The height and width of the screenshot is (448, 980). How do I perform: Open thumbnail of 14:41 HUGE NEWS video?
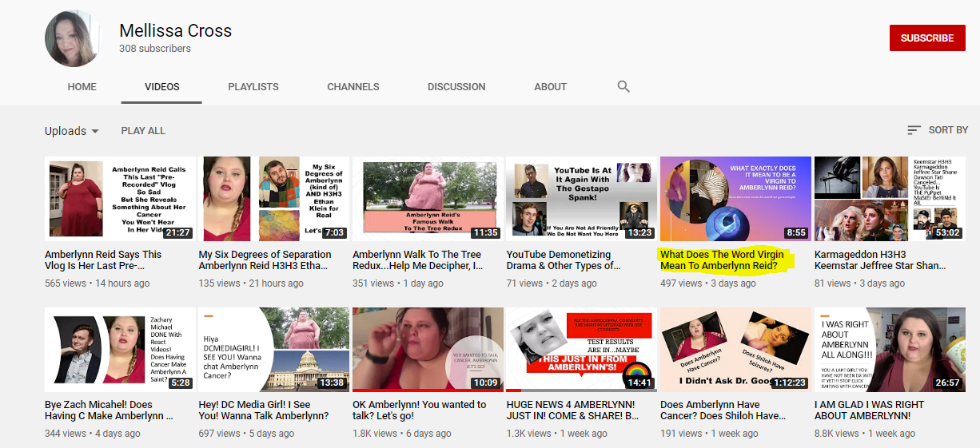pos(582,350)
